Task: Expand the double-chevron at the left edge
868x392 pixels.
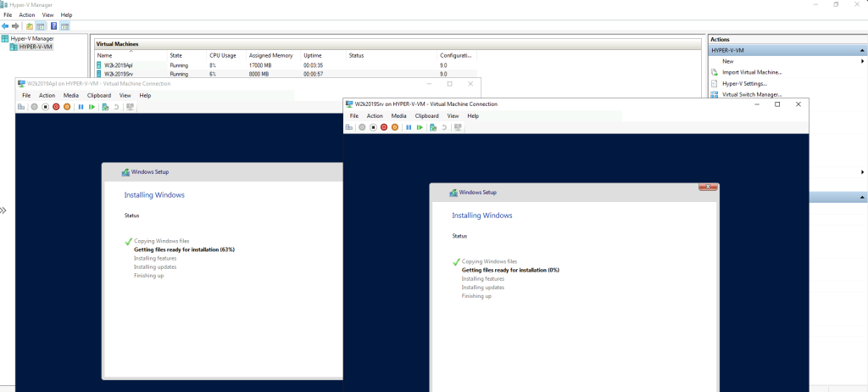Action: [3, 210]
